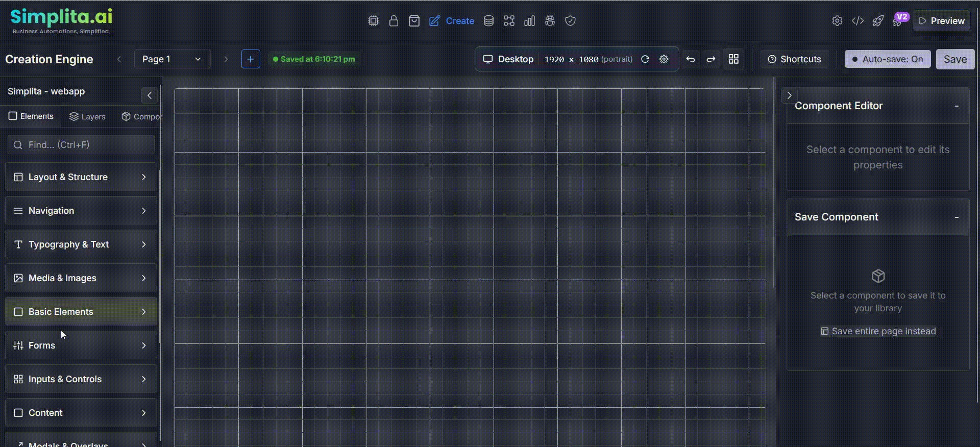Expand the Layout & Structure category
The height and width of the screenshot is (447, 980).
[x=81, y=177]
